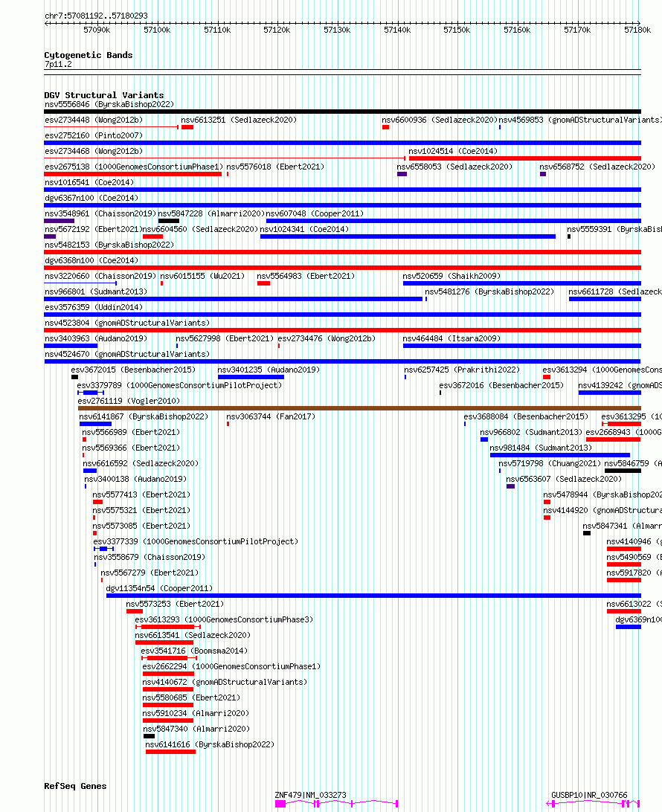Click nsv607048 (Cooper2011) label
This screenshot has height=812, width=662.
(315, 213)
